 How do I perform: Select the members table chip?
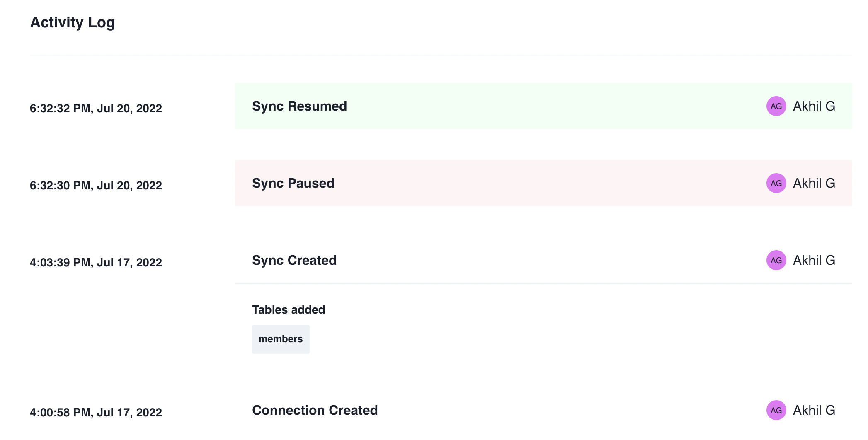pyautogui.click(x=281, y=339)
